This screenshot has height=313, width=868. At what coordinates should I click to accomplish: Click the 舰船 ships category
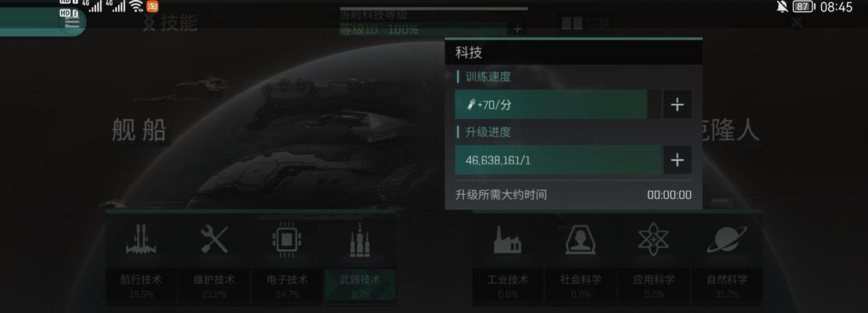(x=139, y=131)
